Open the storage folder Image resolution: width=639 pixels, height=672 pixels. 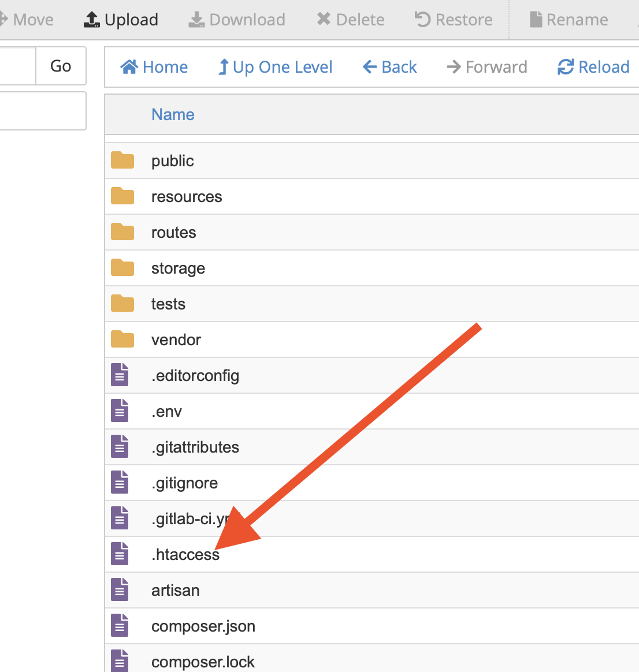point(178,268)
